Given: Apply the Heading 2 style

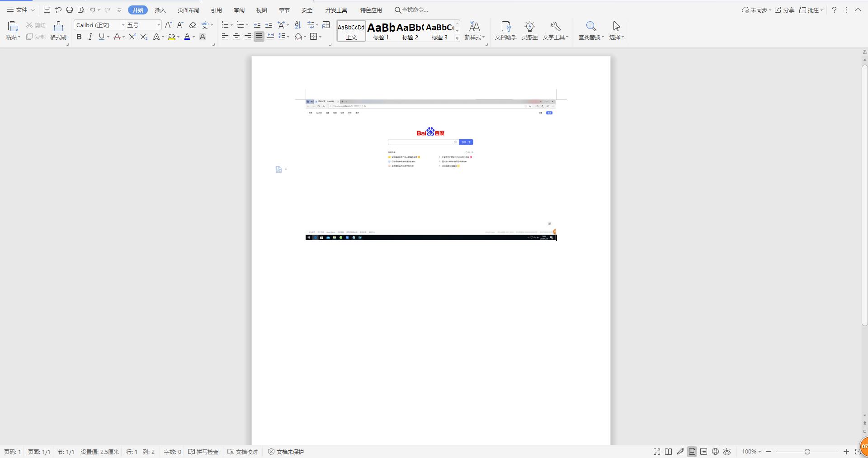Looking at the screenshot, I should click(x=410, y=31).
